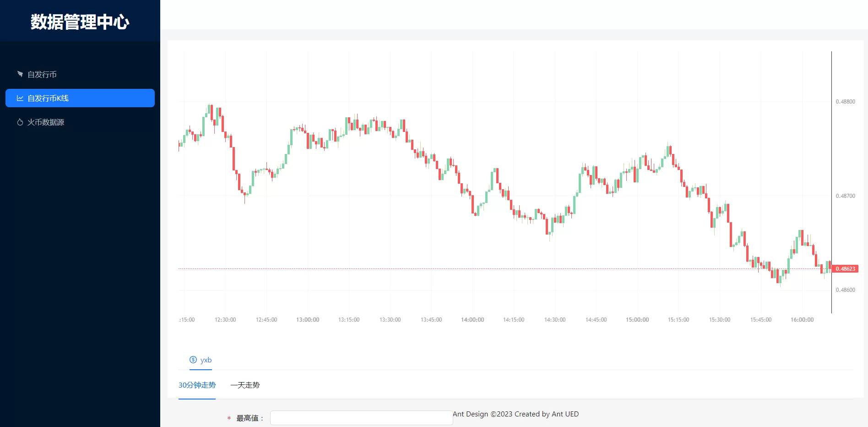Click the line chart icon beside 自发行币K线
Screen dimensions: 868x427
point(20,98)
